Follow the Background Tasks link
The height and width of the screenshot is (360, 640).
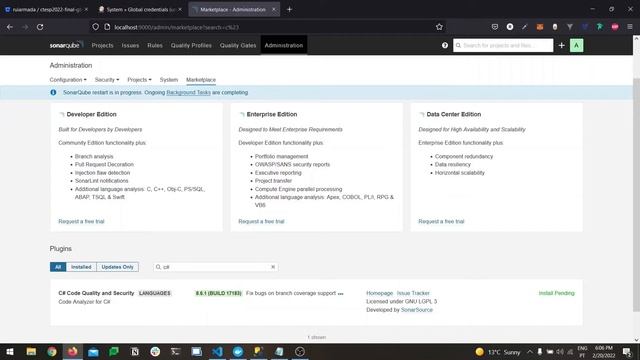(188, 93)
